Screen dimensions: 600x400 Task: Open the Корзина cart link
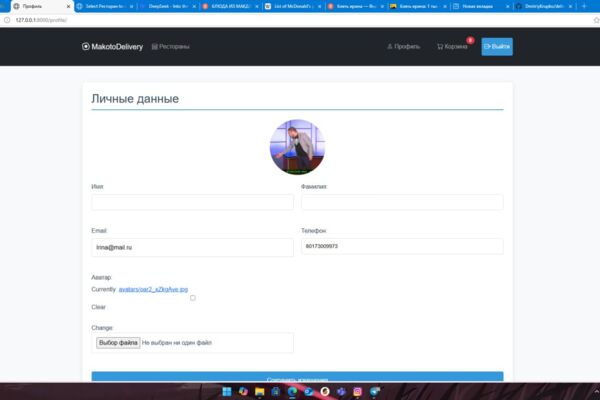[x=452, y=47]
